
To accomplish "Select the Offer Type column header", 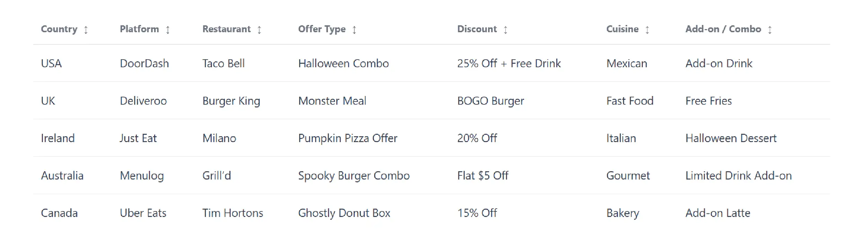I will point(321,29).
